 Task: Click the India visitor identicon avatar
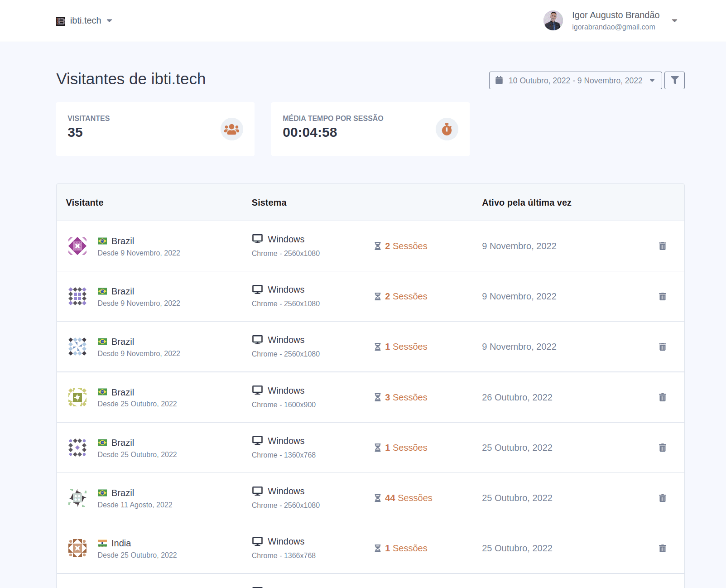77,548
